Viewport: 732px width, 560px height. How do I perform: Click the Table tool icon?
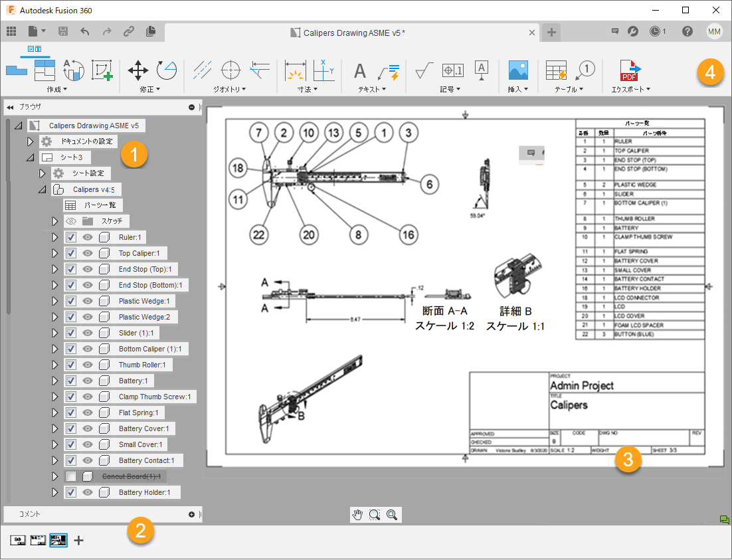[x=557, y=70]
